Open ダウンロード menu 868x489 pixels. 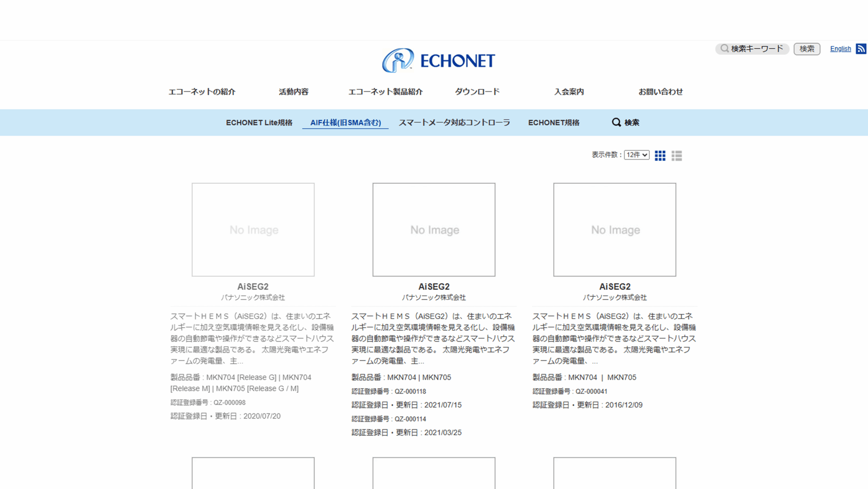(477, 92)
